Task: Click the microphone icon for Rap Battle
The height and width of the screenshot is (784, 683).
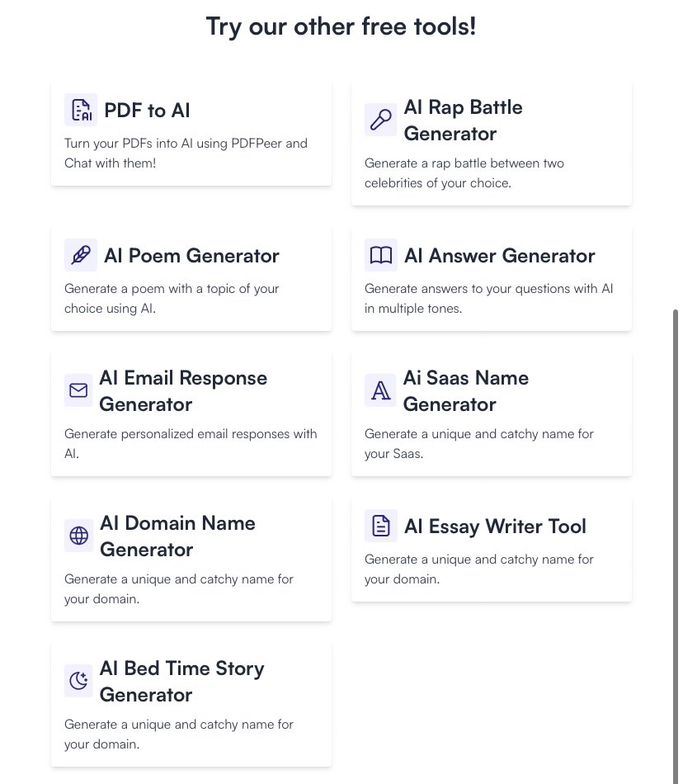Action: [x=380, y=120]
